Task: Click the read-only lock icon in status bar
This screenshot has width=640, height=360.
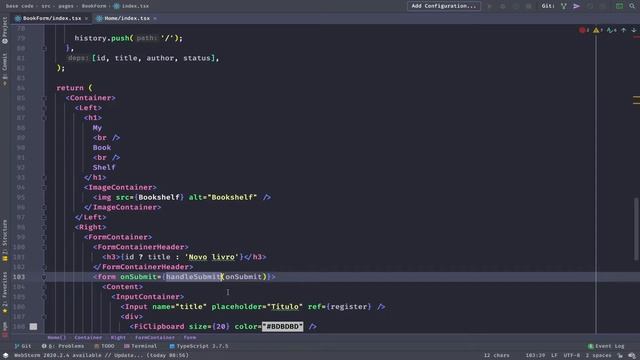Action: click(x=620, y=356)
